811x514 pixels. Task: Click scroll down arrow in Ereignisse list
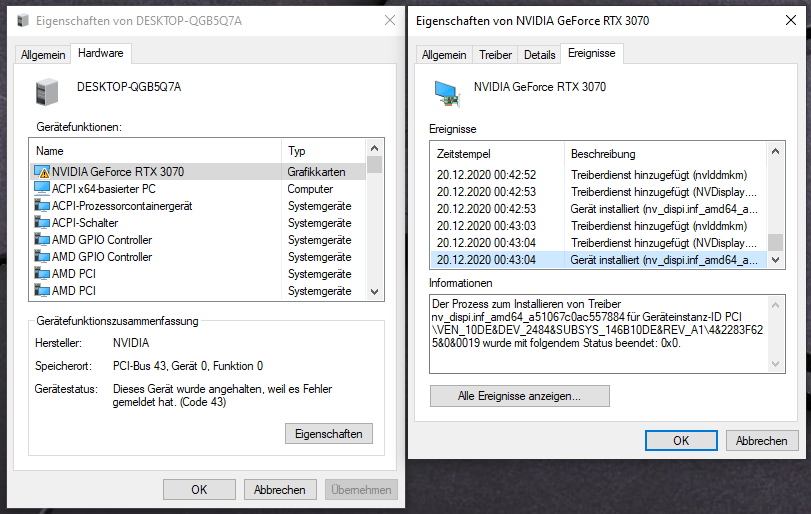[x=775, y=260]
